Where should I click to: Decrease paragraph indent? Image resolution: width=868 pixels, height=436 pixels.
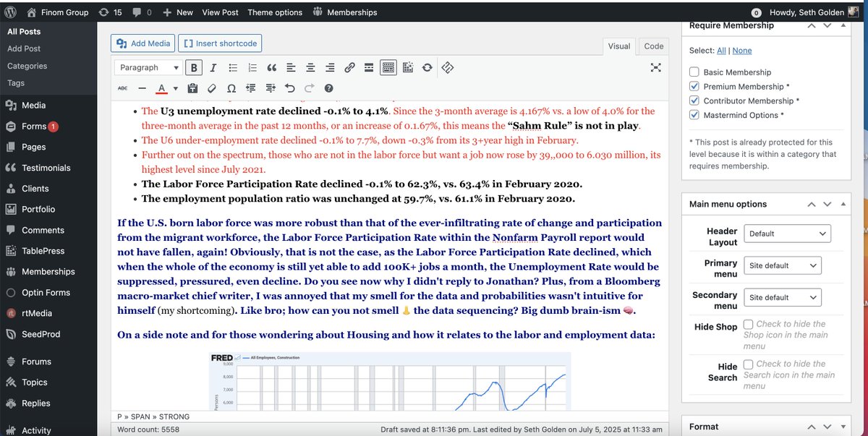[x=251, y=88]
